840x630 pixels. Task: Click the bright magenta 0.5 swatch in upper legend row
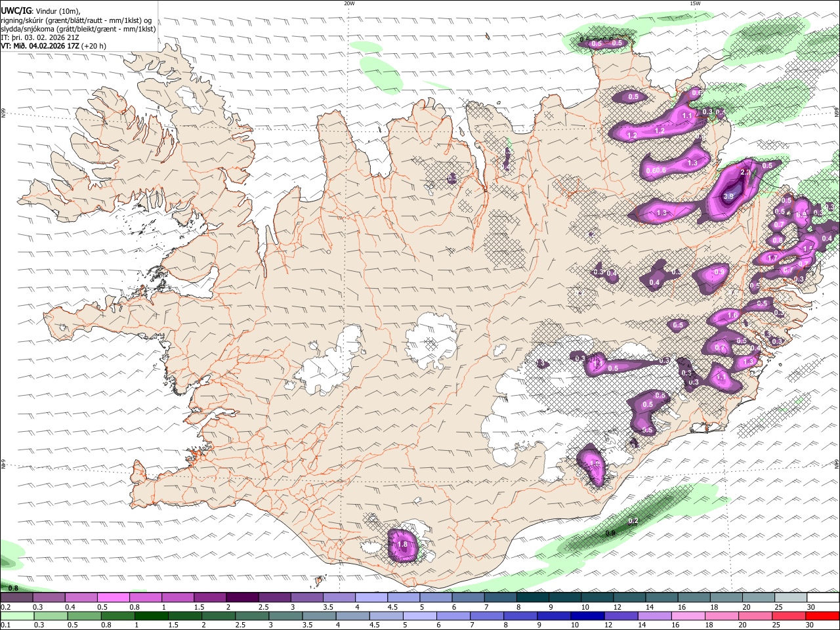pyautogui.click(x=113, y=598)
